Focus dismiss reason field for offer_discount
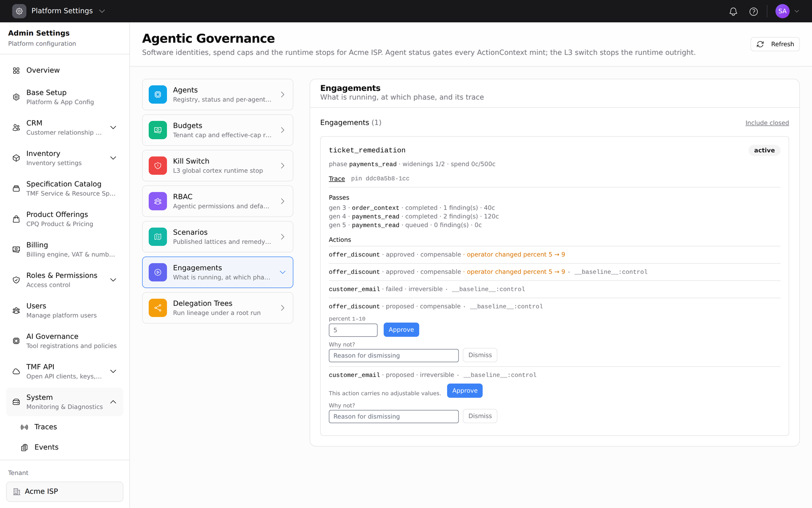 point(394,356)
